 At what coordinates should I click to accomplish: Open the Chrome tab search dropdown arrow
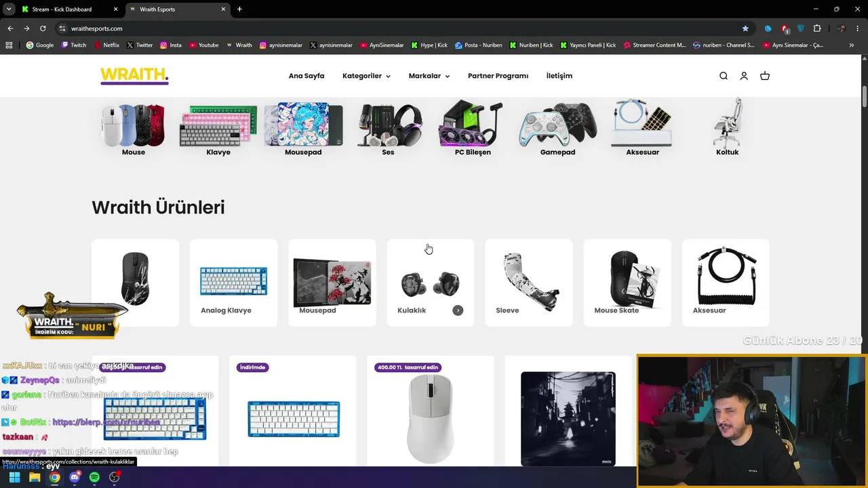(x=9, y=9)
